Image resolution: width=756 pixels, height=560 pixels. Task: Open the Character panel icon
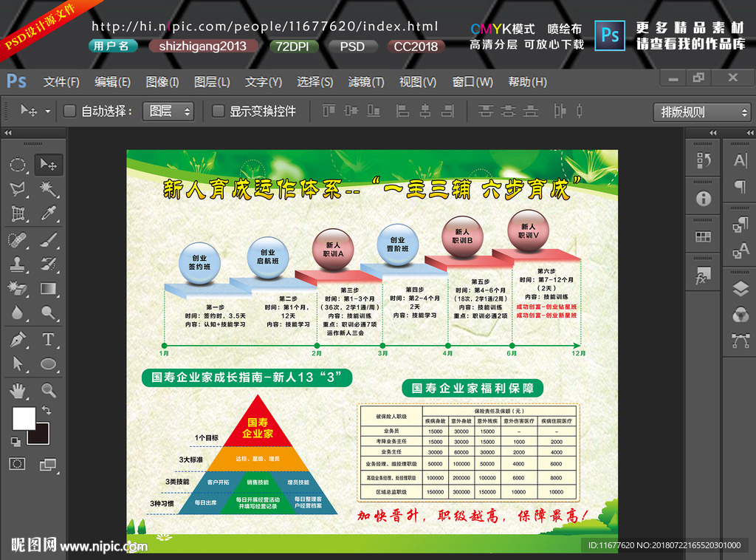click(740, 160)
